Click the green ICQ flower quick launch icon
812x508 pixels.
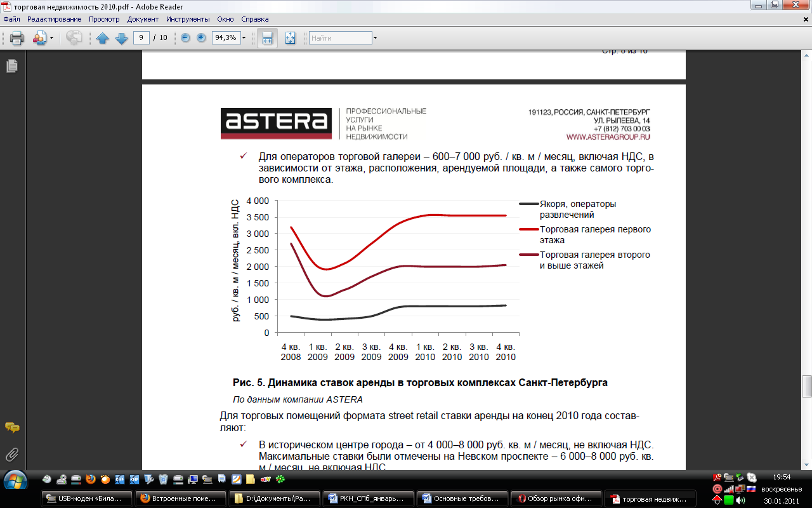[280, 478]
